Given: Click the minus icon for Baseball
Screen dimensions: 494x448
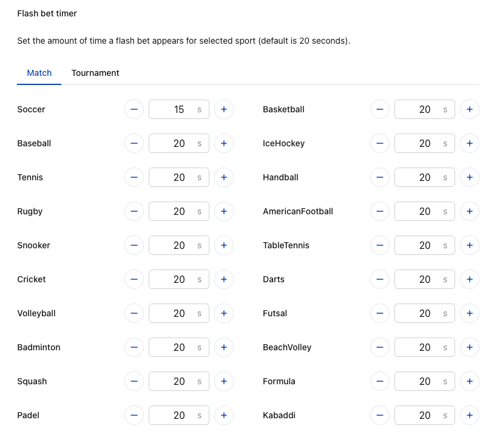Looking at the screenshot, I should 134,143.
